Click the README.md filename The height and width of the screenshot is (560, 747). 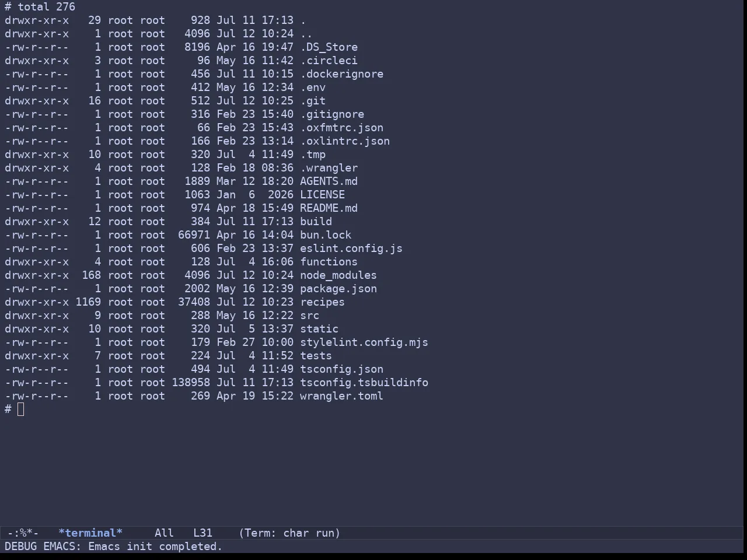[329, 208]
